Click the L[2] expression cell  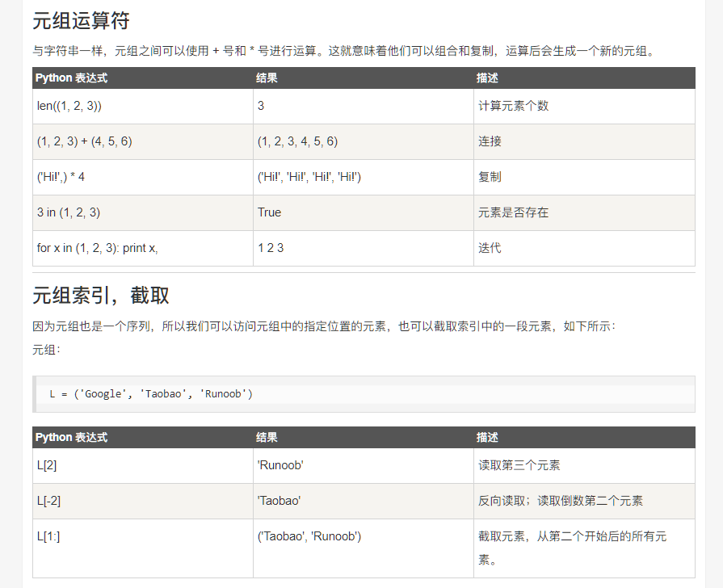click(x=47, y=465)
